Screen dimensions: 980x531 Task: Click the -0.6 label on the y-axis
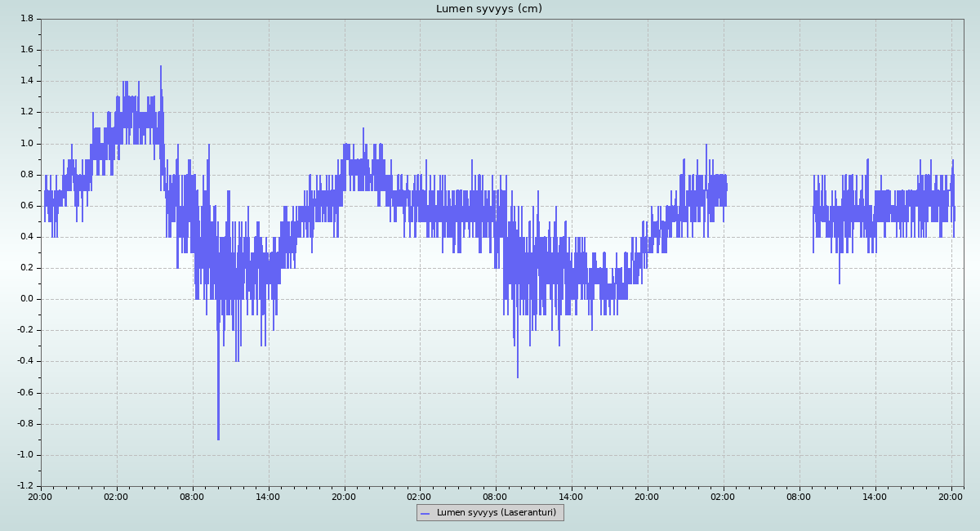click(24, 393)
